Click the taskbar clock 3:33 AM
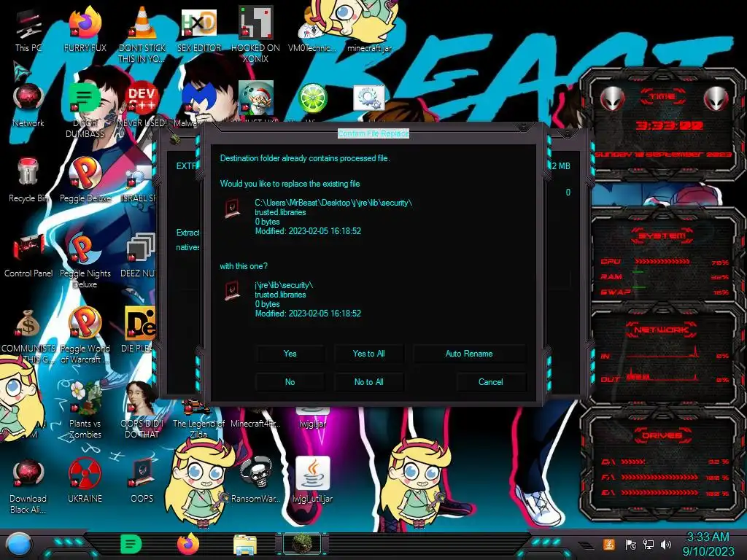 click(708, 537)
